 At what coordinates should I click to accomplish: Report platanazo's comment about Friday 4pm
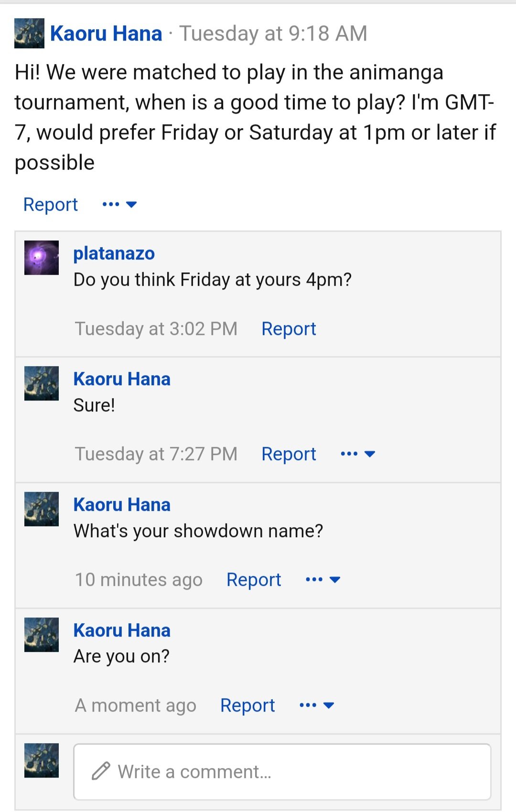pos(289,329)
